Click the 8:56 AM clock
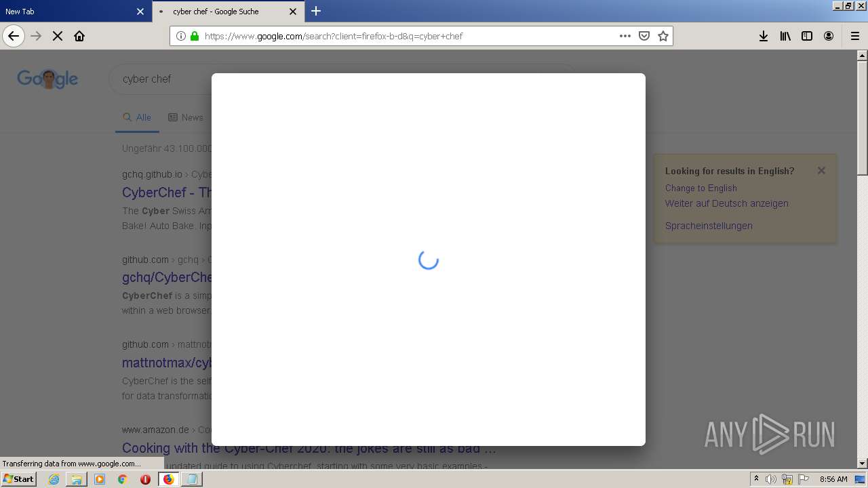Viewport: 868px width, 488px height. [833, 479]
